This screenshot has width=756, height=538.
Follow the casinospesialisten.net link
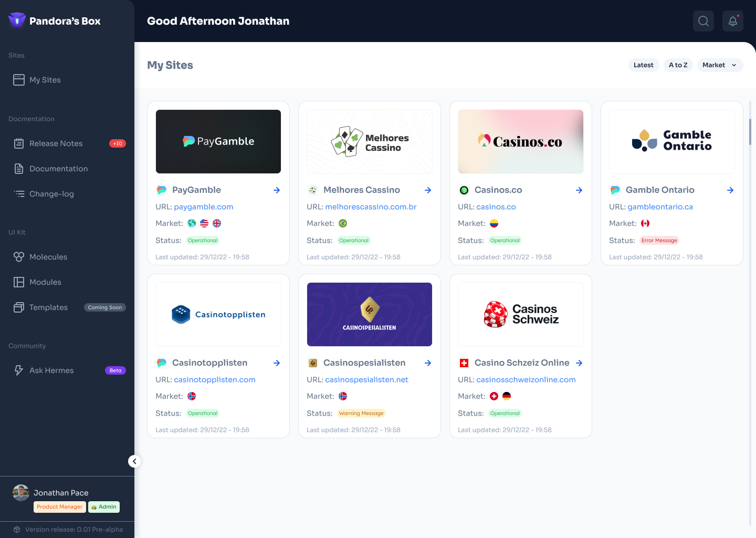pos(366,380)
